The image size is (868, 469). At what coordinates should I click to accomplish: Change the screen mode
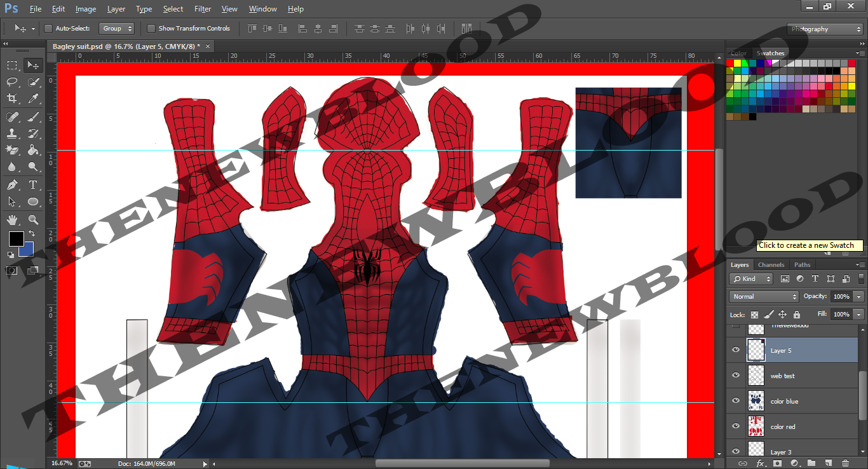tap(33, 271)
